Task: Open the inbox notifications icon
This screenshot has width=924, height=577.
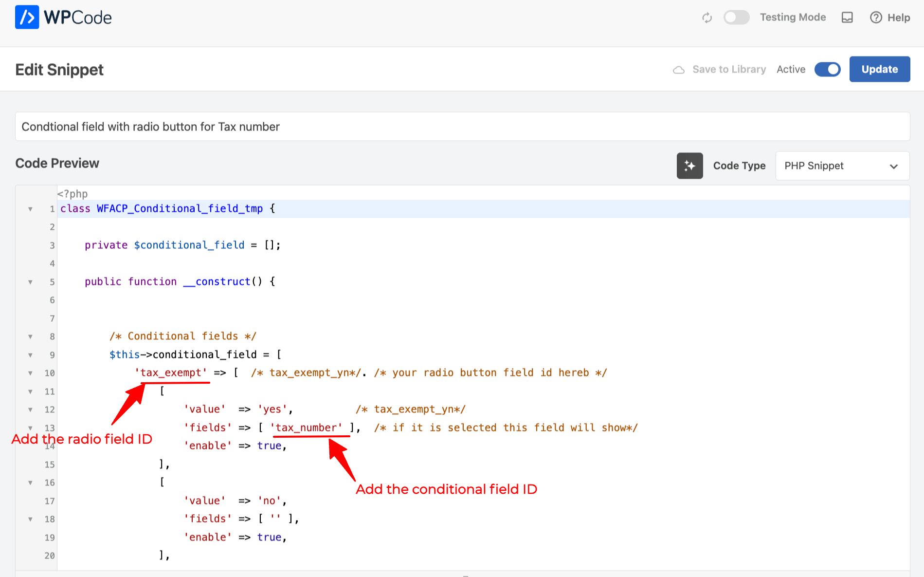Action: point(847,18)
